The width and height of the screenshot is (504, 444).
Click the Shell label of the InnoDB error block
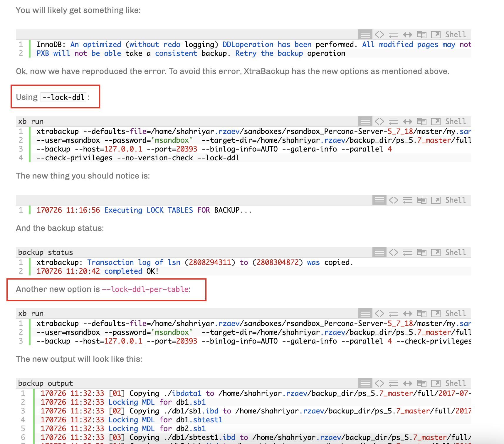(456, 35)
